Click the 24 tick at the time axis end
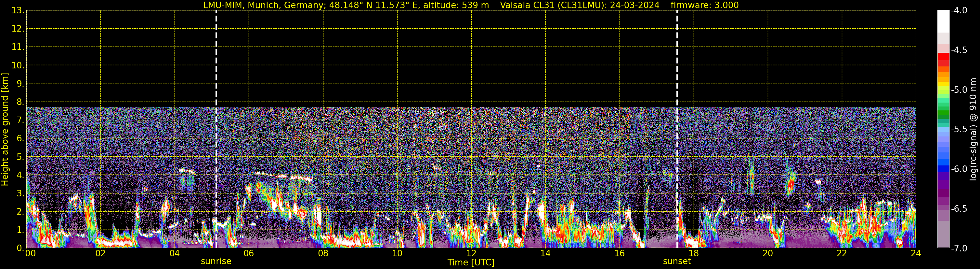The height and width of the screenshot is (269, 980). (916, 253)
